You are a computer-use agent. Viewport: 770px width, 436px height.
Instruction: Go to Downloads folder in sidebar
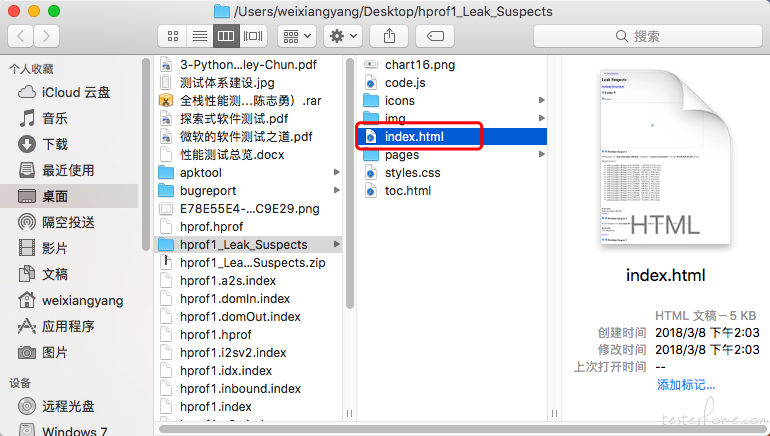(55, 144)
